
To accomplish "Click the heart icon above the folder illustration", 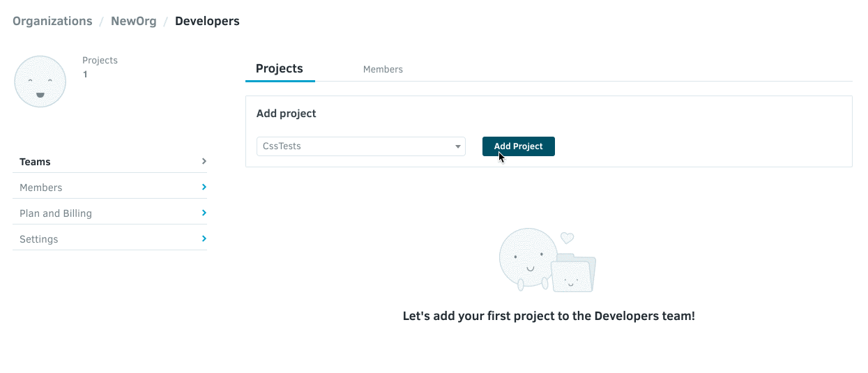I will (568, 238).
